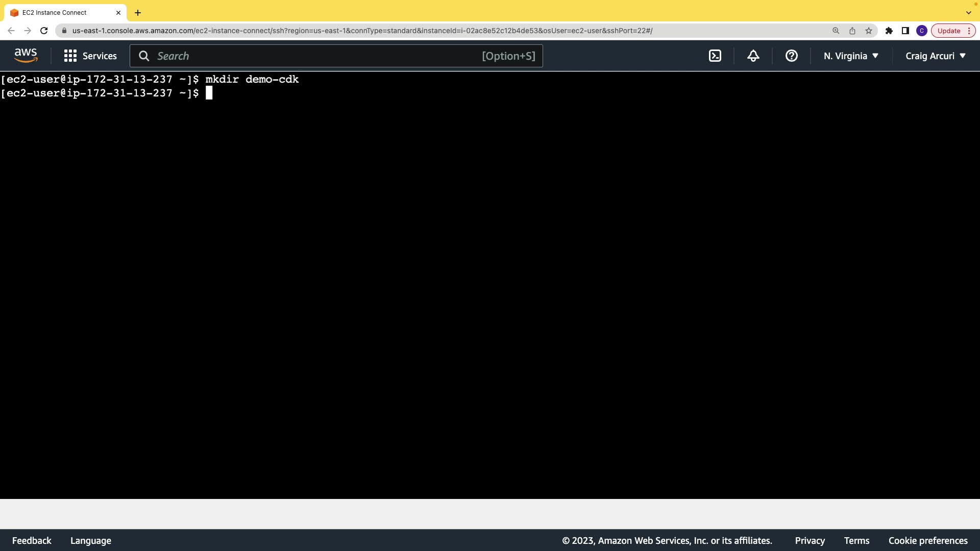Open Cookie preferences in the footer
This screenshot has height=551, width=980.
tap(928, 541)
